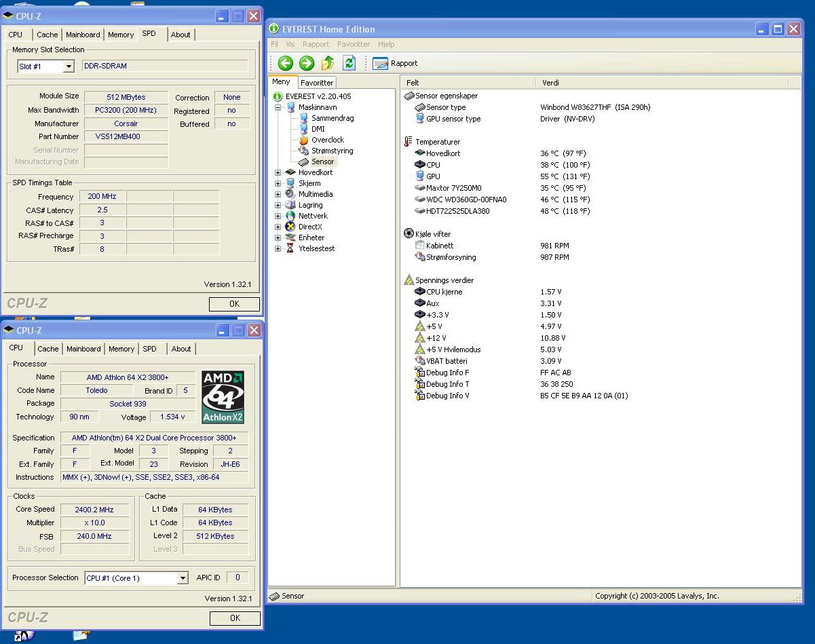Switch to the Meny tab in side panel
This screenshot has width=815, height=644.
[x=282, y=81]
